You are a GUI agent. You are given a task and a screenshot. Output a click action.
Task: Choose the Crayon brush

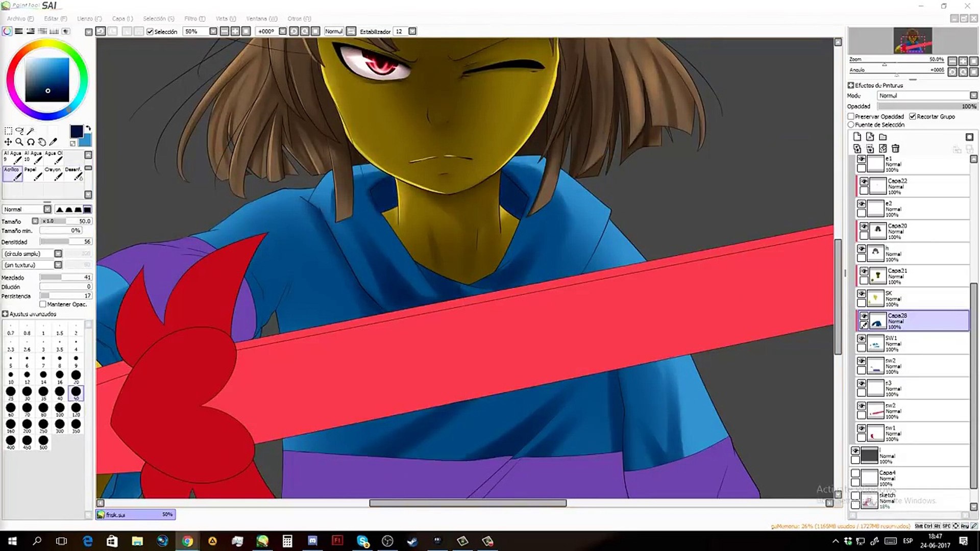pyautogui.click(x=53, y=174)
